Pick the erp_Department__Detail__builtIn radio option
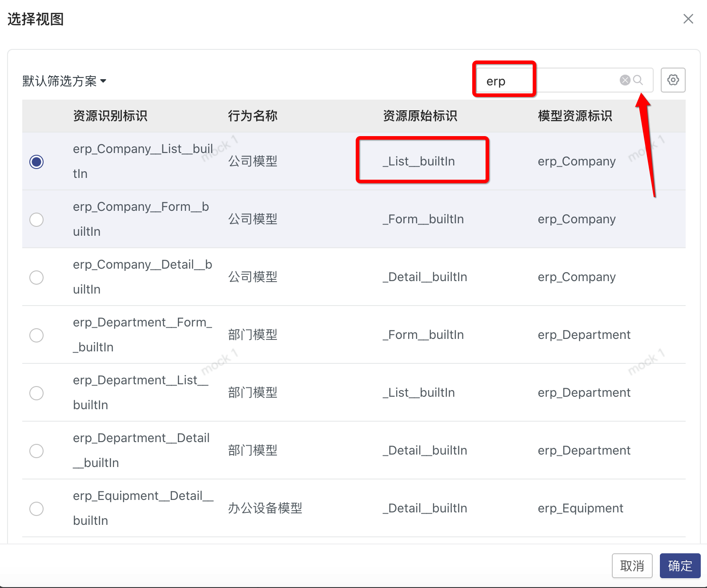 click(x=36, y=451)
